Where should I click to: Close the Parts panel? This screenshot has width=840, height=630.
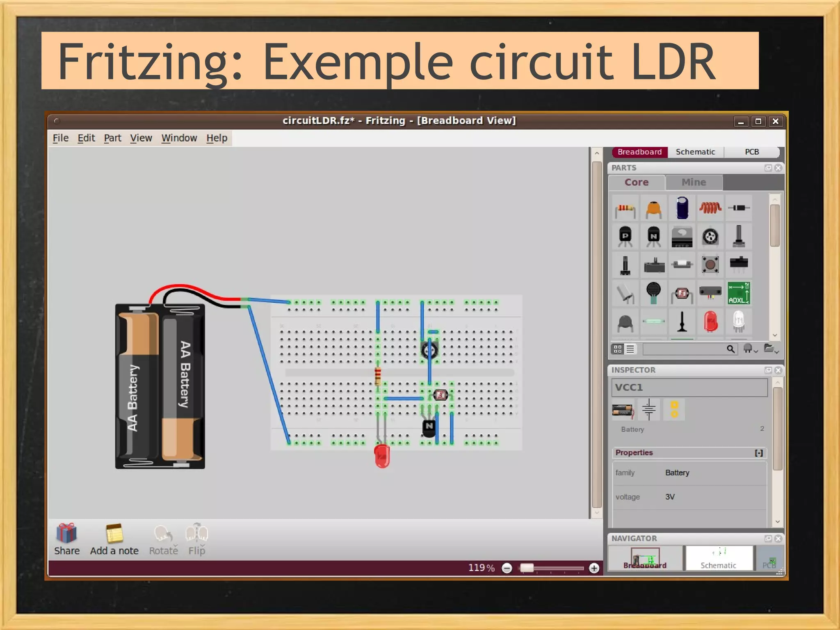click(778, 168)
